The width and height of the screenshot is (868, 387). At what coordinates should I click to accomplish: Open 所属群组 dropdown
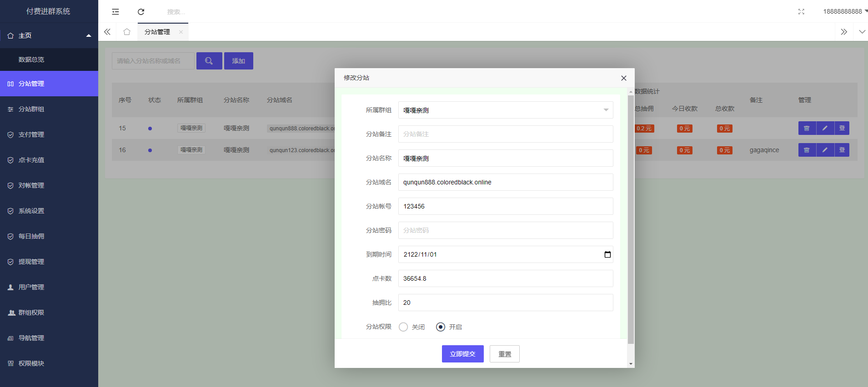click(506, 110)
